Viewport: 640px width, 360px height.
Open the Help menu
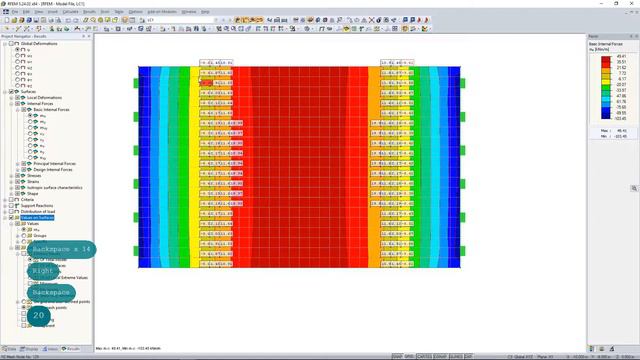coord(205,12)
